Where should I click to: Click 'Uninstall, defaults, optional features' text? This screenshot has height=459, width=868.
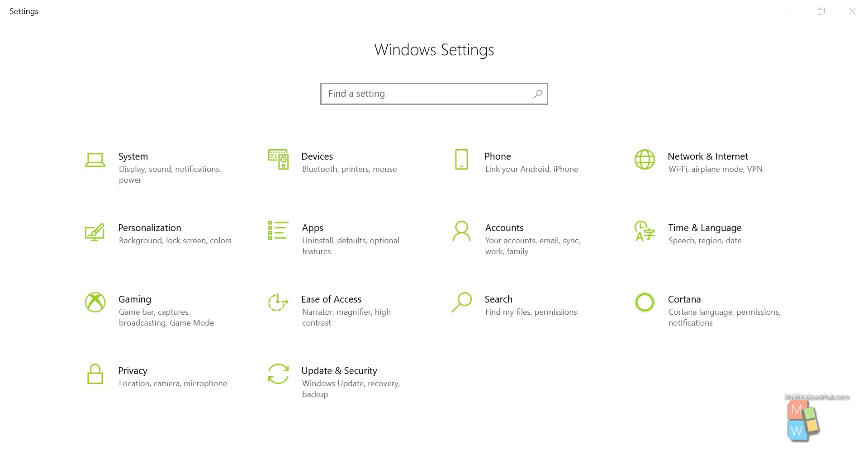pos(351,246)
